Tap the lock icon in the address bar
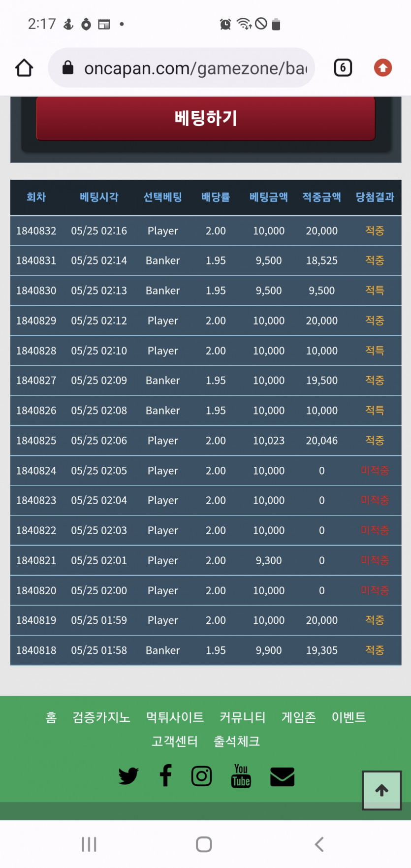This screenshot has width=411, height=868. [x=68, y=67]
